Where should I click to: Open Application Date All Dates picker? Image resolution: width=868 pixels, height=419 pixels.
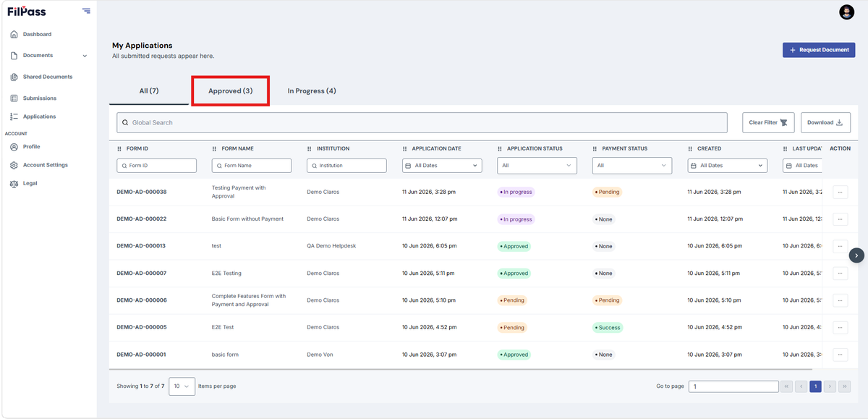(442, 165)
